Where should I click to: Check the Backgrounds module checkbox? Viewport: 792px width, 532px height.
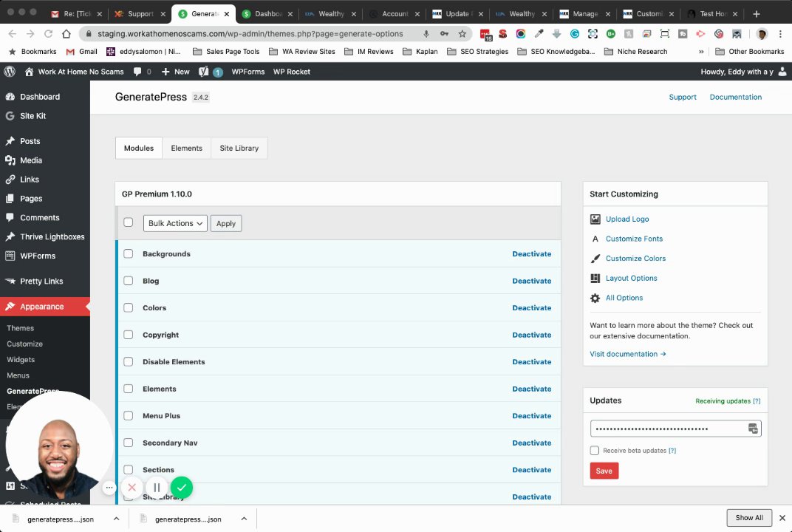pyautogui.click(x=129, y=253)
